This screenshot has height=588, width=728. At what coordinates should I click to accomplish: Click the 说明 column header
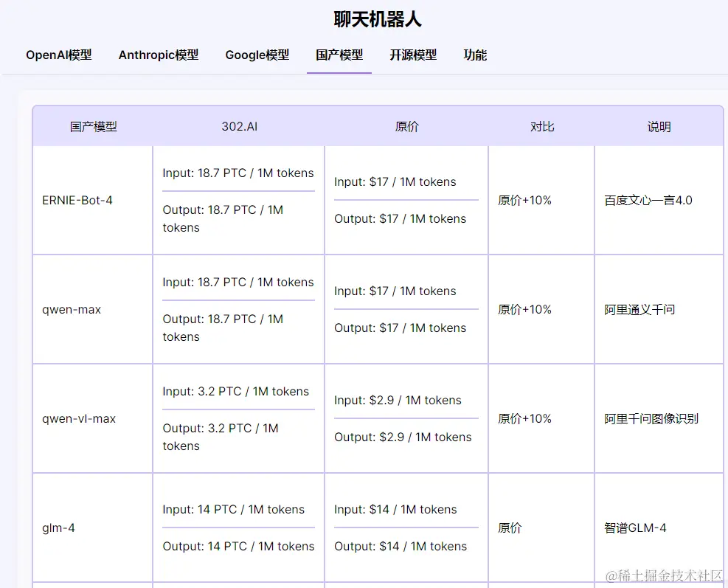point(659,126)
